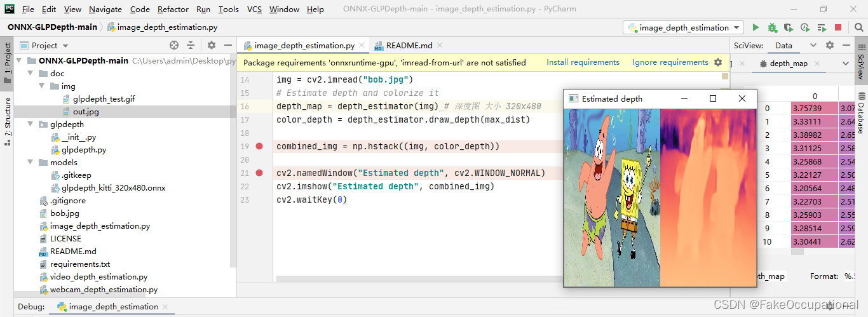This screenshot has height=317, width=868.
Task: Select out.jpg in project tree
Action: click(86, 112)
